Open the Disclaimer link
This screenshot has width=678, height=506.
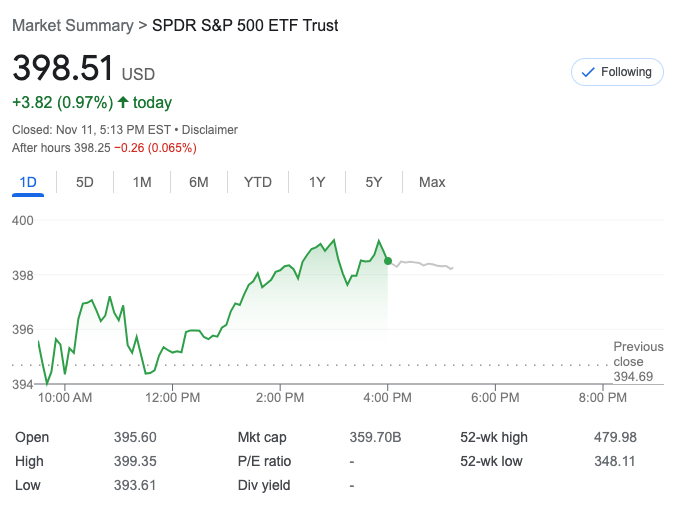coord(210,130)
